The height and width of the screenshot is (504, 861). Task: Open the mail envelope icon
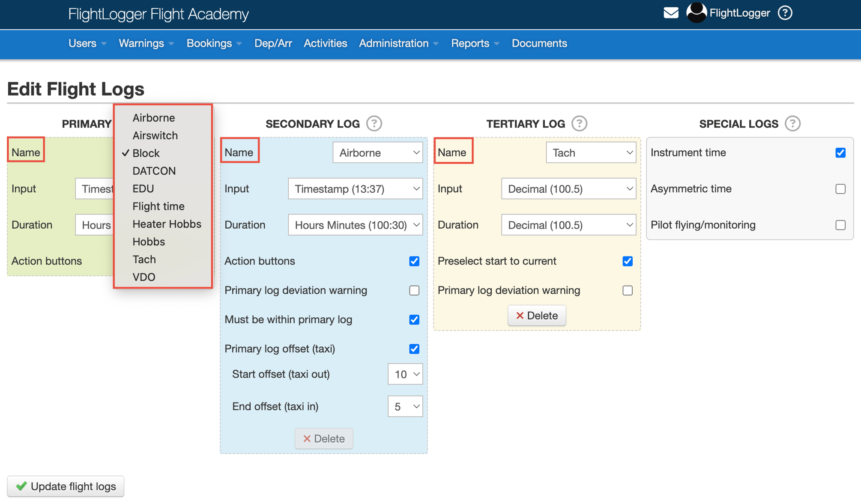pyautogui.click(x=670, y=13)
